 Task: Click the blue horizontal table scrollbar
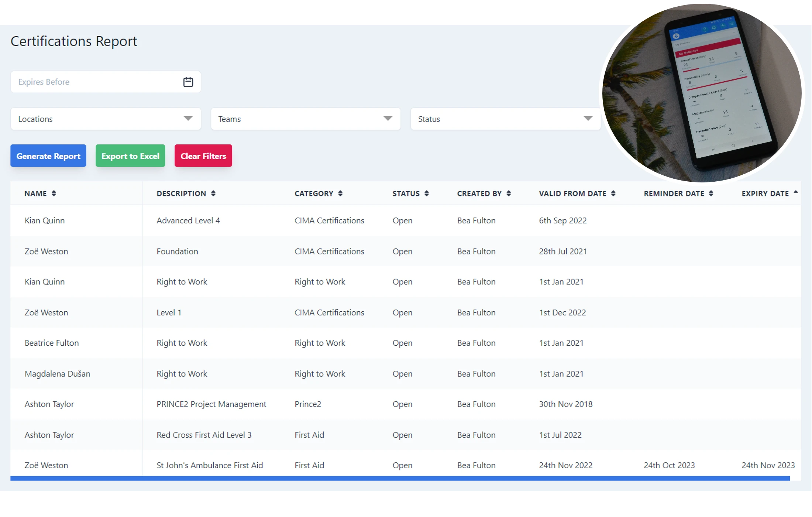coord(400,478)
